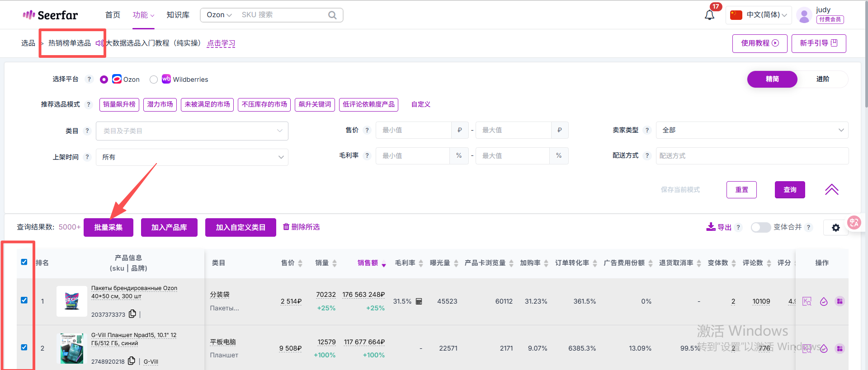This screenshot has width=868, height=370.
Task: Click the collapse filters double-chevron icon
Action: [x=831, y=190]
